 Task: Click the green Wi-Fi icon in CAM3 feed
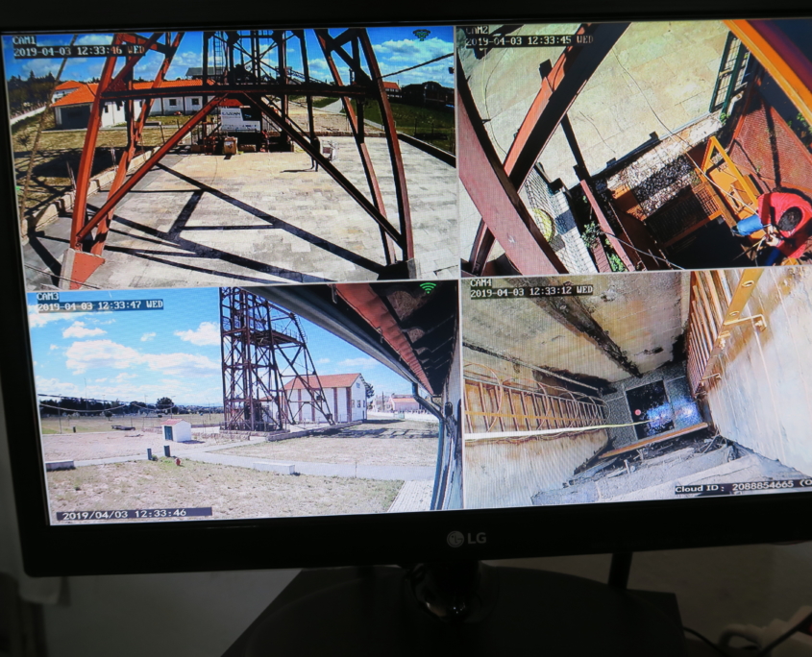[x=428, y=287]
